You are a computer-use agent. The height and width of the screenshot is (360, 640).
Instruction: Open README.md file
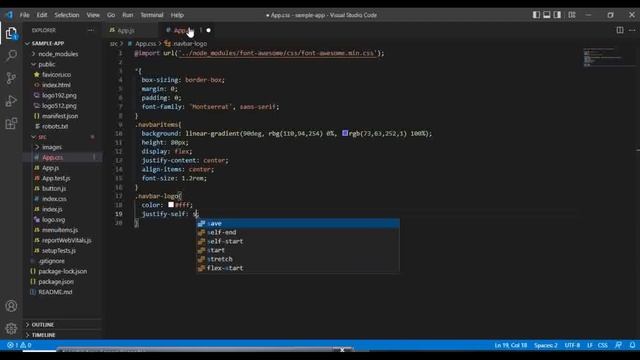click(x=55, y=292)
